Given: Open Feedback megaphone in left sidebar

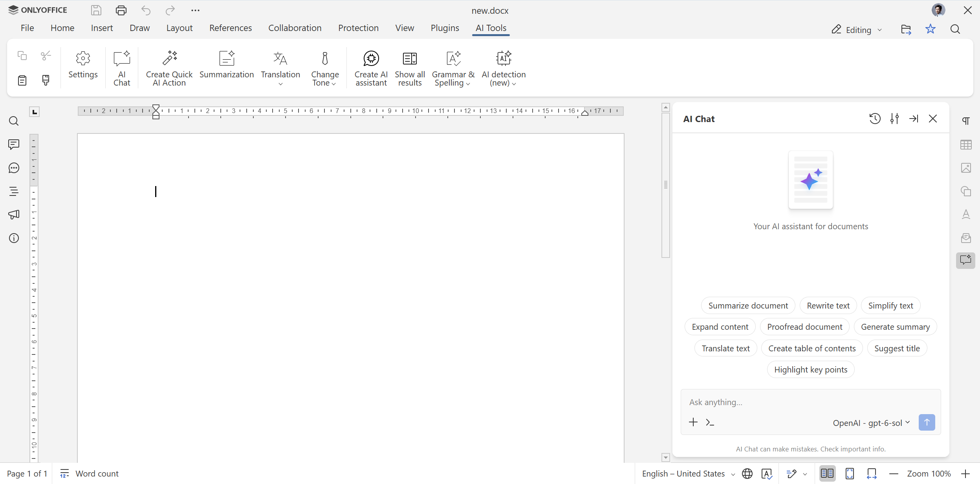Looking at the screenshot, I should pos(14,215).
